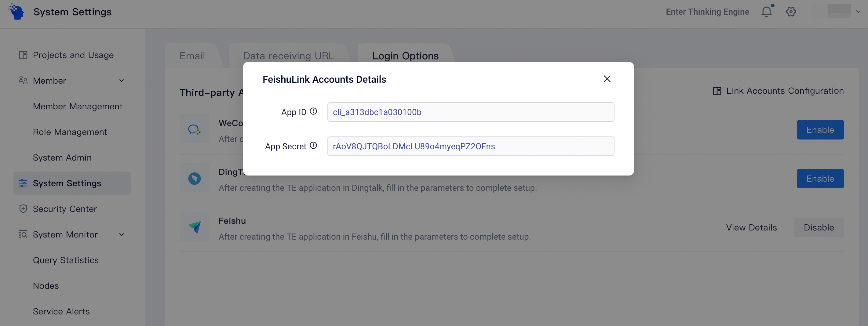
Task: Click the Thinking Engine logo icon
Action: tap(16, 12)
